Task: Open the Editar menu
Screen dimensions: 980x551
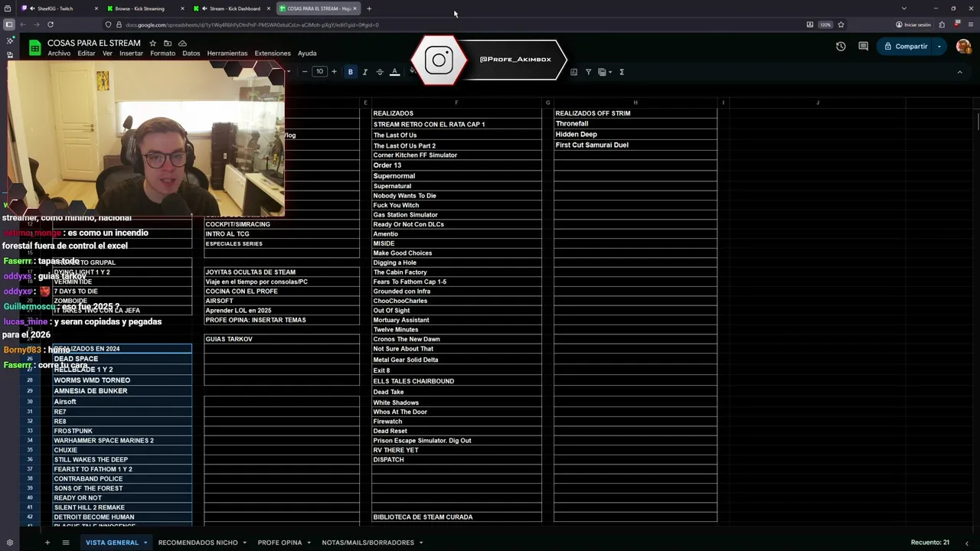Action: pos(87,54)
